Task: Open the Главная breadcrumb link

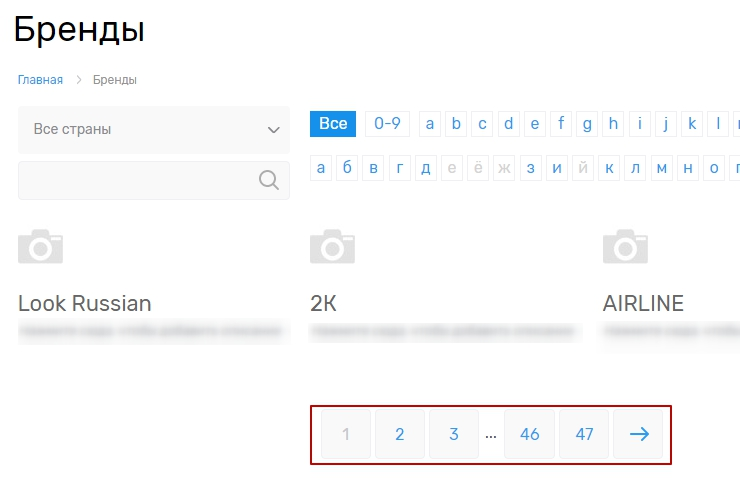Action: [x=40, y=80]
